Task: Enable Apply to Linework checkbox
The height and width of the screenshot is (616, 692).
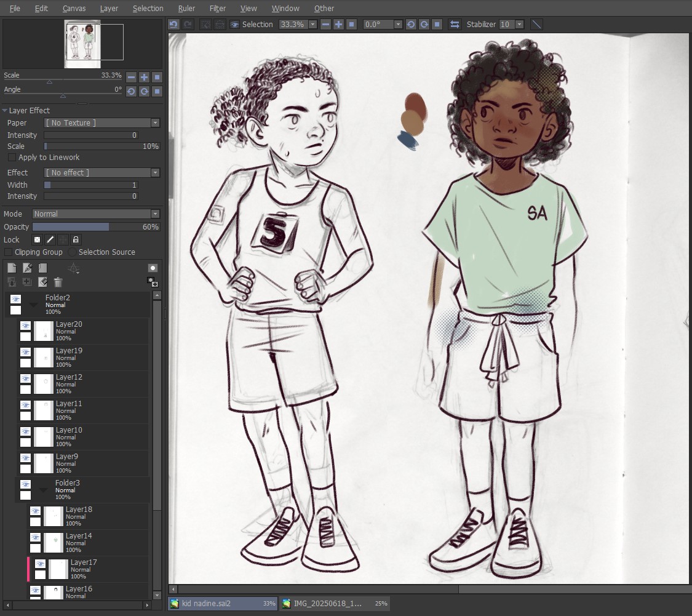Action: click(x=12, y=158)
